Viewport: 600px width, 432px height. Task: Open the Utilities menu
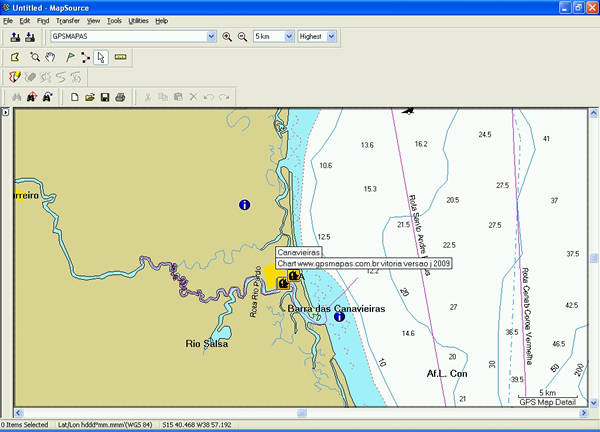(x=138, y=20)
